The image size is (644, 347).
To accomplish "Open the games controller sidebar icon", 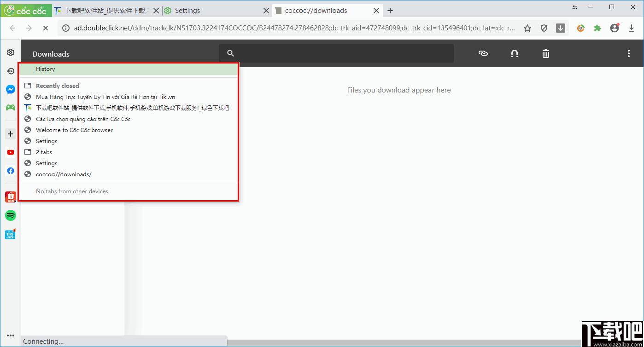I will tap(10, 108).
